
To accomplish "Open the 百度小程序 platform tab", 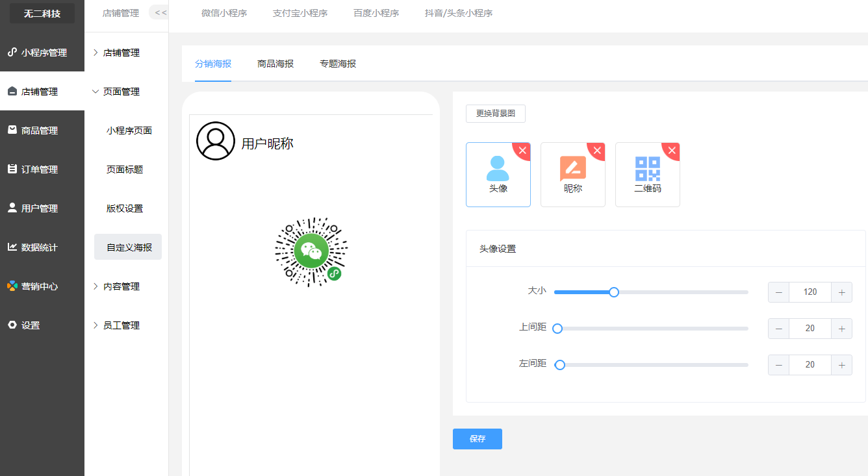I will click(x=376, y=13).
